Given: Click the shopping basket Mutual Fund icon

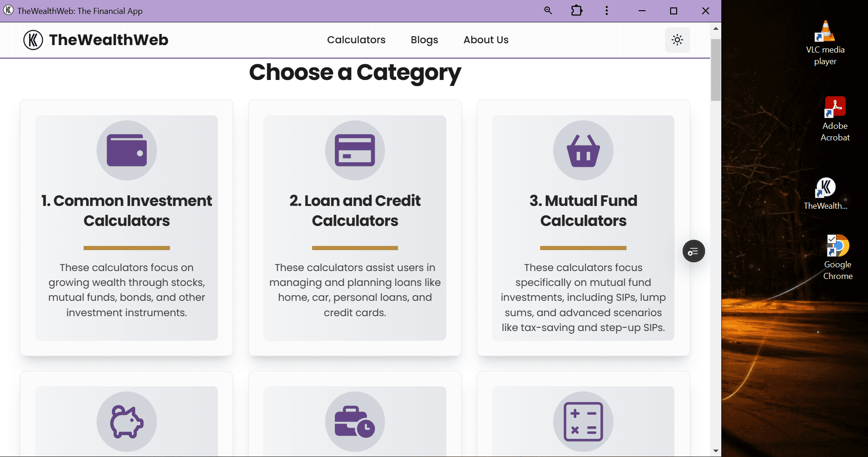Looking at the screenshot, I should click(583, 150).
